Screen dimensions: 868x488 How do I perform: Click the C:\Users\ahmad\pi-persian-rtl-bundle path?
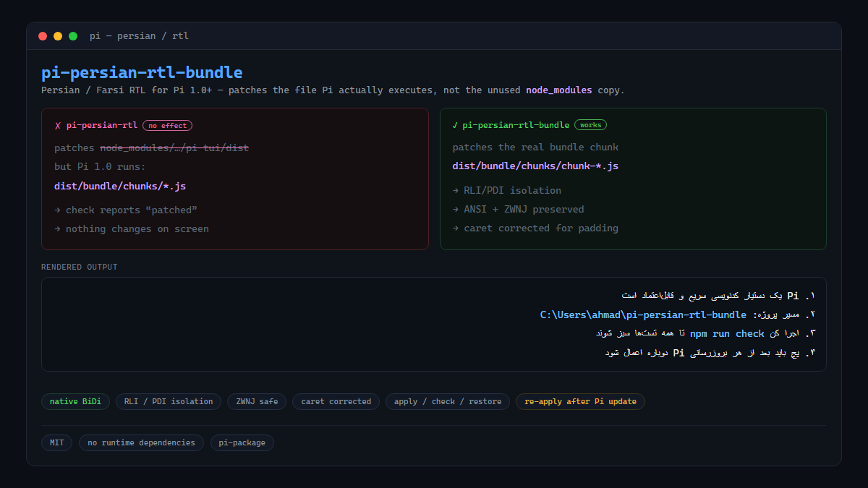tap(643, 314)
